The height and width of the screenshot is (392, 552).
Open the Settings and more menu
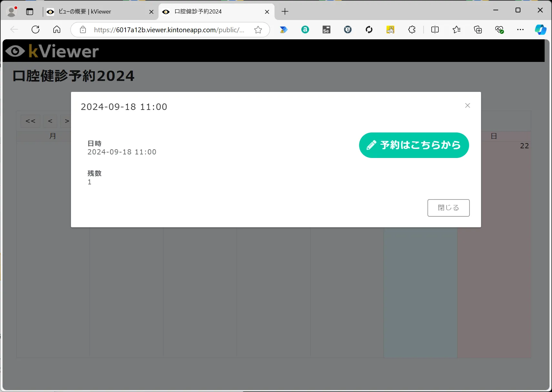[x=520, y=30]
